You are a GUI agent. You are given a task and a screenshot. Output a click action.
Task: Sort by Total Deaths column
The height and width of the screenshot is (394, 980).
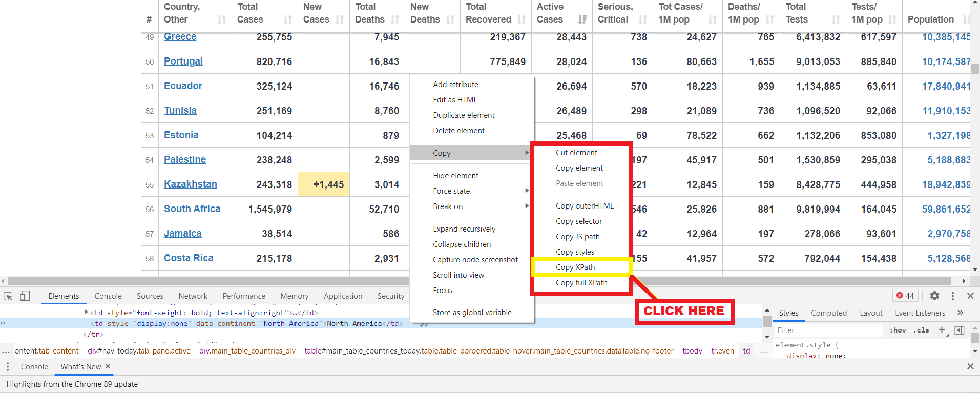click(x=395, y=19)
